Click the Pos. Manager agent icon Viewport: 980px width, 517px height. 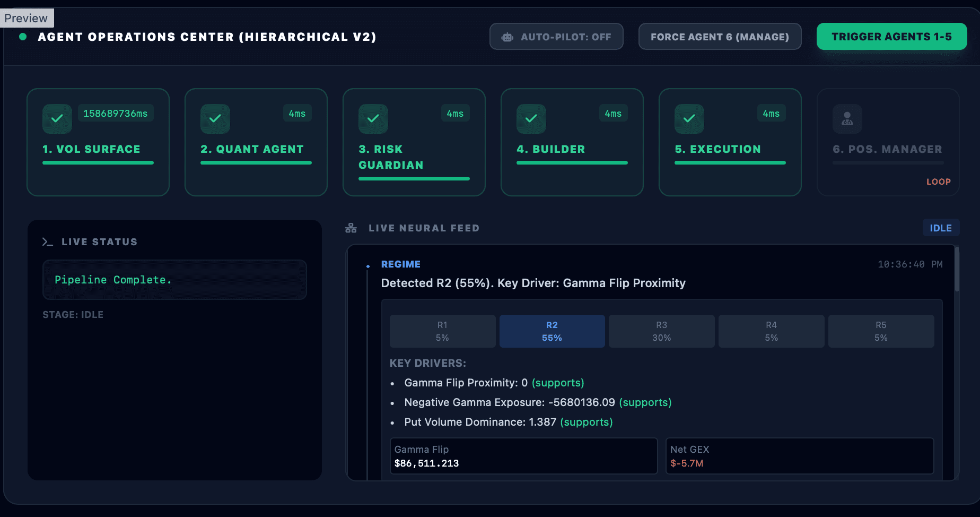coord(847,118)
